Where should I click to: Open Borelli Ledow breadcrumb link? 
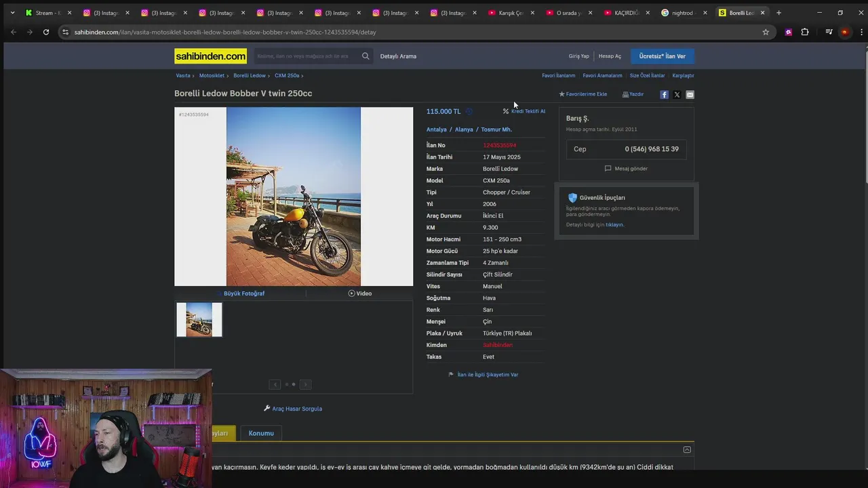[x=250, y=76]
